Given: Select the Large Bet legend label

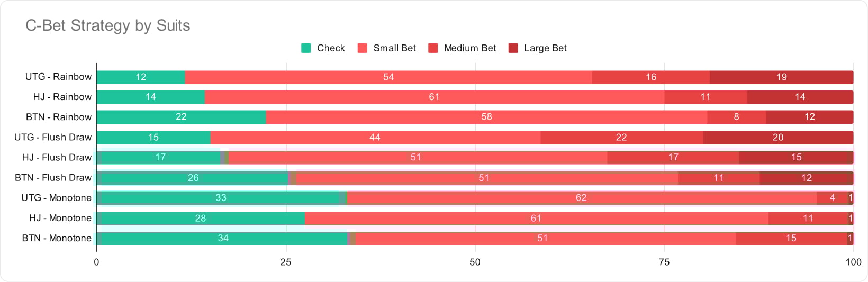Looking at the screenshot, I should click(x=545, y=48).
